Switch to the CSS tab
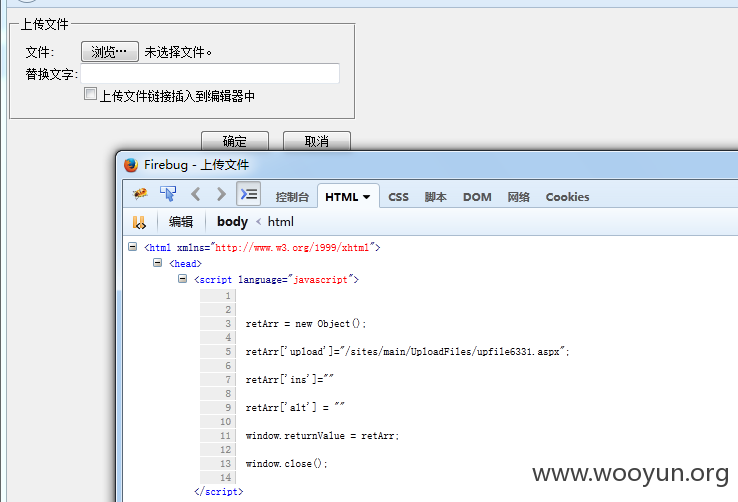Viewport: 738px width, 502px height. click(x=398, y=197)
